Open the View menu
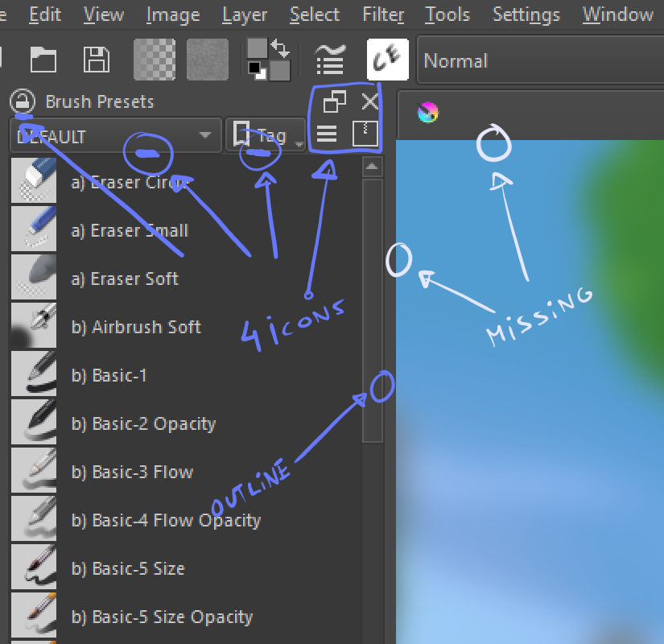The height and width of the screenshot is (644, 664). 103,14
